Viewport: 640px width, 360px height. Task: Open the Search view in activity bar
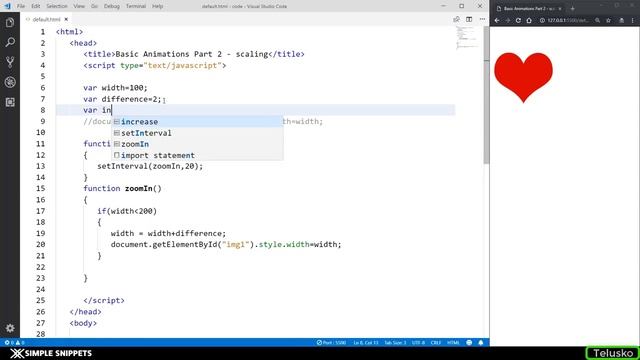coord(10,42)
